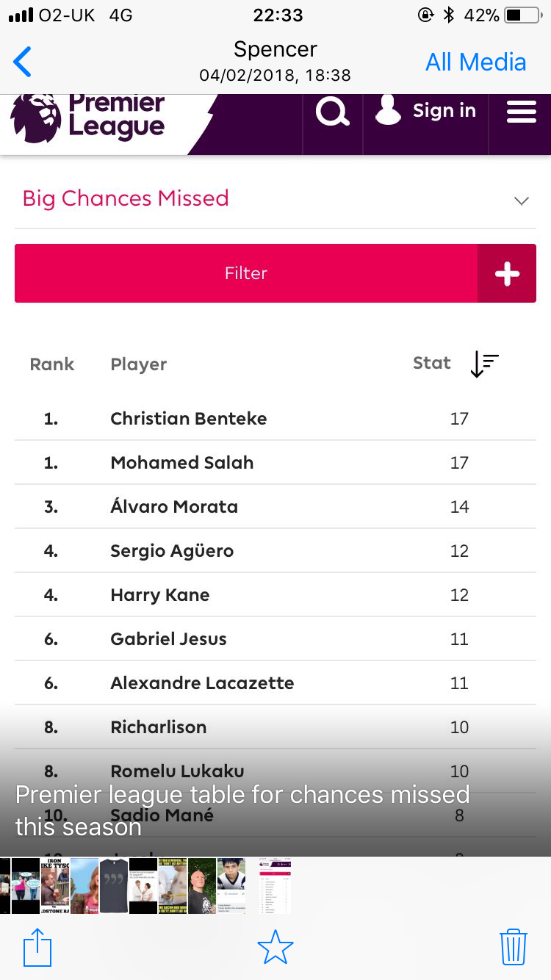
Task: Select the Harry Kane row
Action: coord(160,595)
